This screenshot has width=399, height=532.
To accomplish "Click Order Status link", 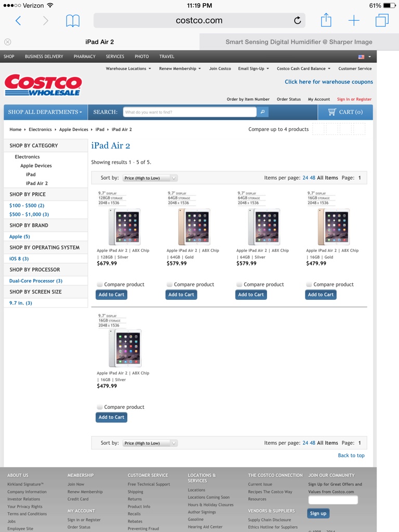I will (x=289, y=99).
